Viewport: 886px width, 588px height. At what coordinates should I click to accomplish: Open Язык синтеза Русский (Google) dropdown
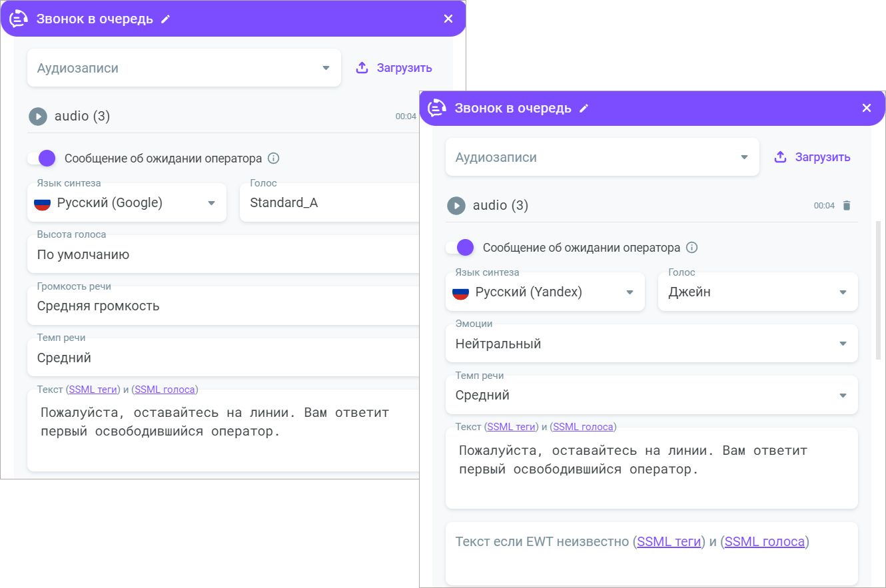(127, 202)
